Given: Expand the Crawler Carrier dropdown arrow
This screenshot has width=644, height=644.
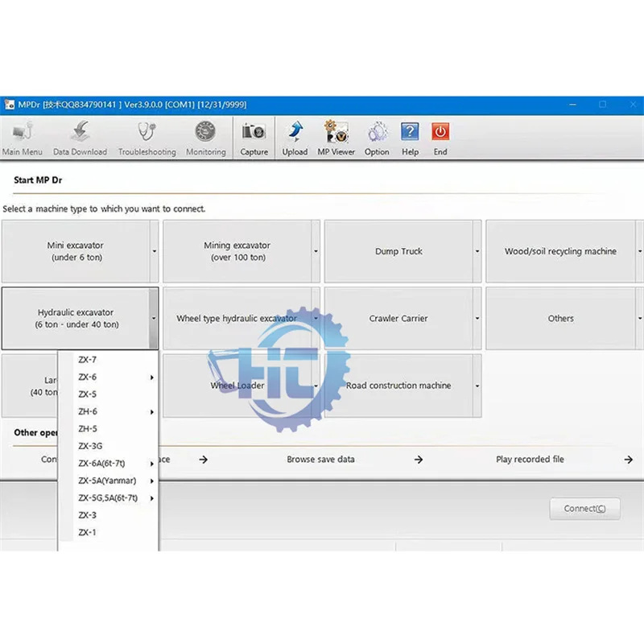Looking at the screenshot, I should pos(477,318).
